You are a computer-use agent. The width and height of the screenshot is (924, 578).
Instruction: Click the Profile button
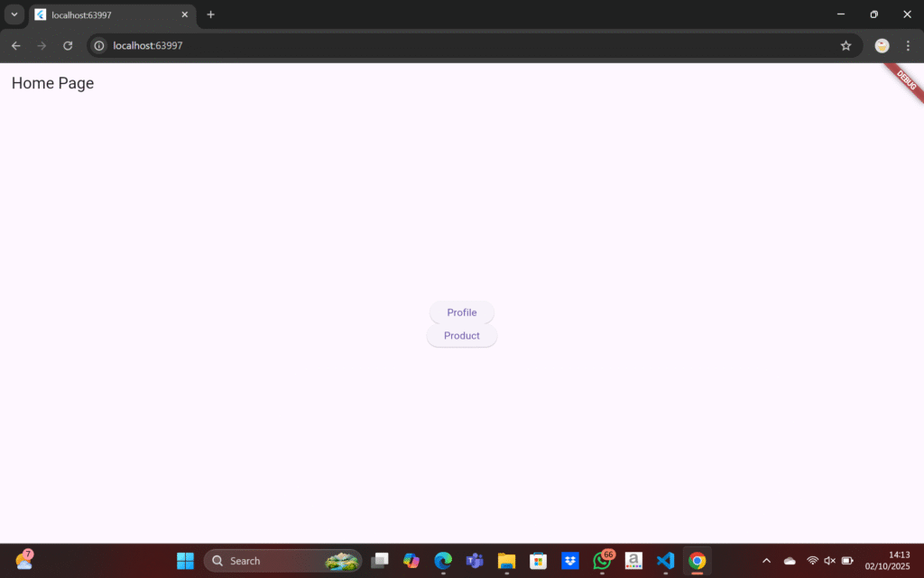pos(461,312)
